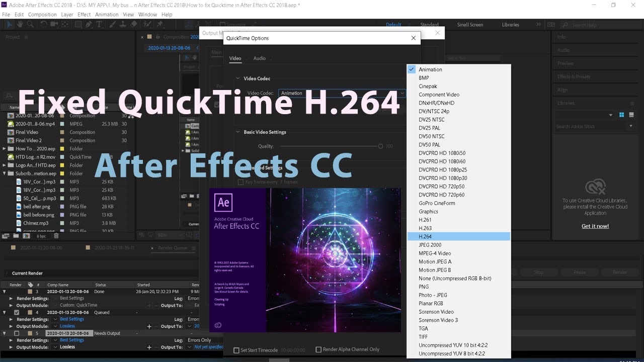This screenshot has width=644, height=362.
Task: Collapse the Video Codec section
Action: tap(238, 78)
